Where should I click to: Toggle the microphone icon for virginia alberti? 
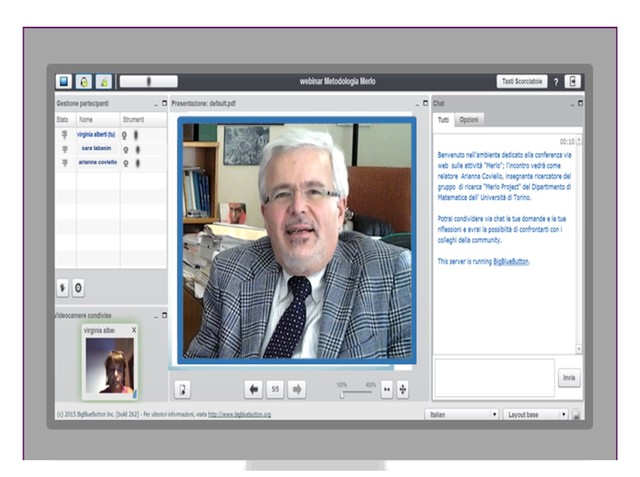[x=136, y=135]
